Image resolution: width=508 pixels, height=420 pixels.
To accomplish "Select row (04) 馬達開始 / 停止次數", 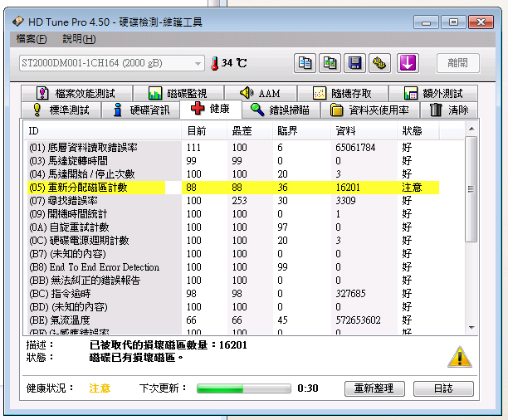I will [232, 174].
